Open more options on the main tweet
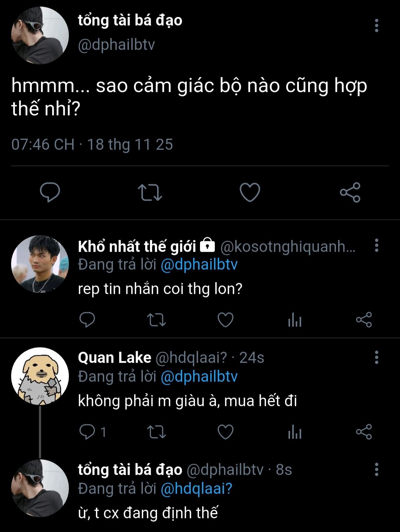Viewport: 400px width, 532px height. [377, 26]
